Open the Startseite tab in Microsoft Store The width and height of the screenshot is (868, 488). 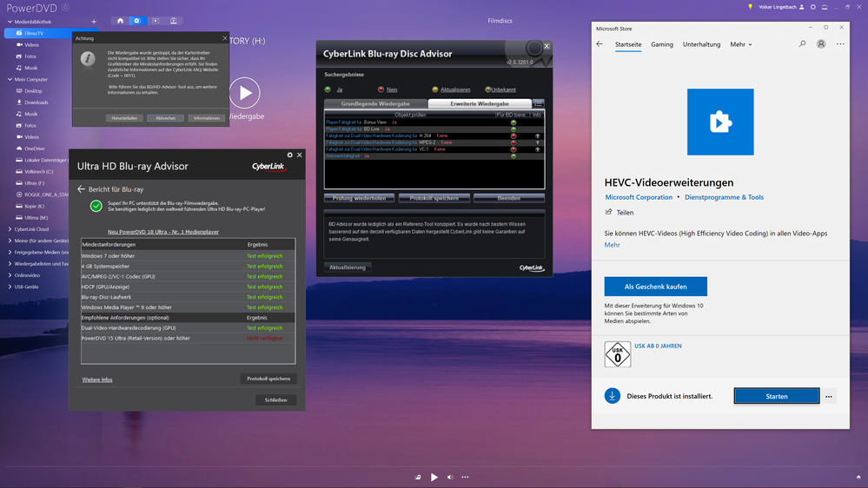(627, 44)
